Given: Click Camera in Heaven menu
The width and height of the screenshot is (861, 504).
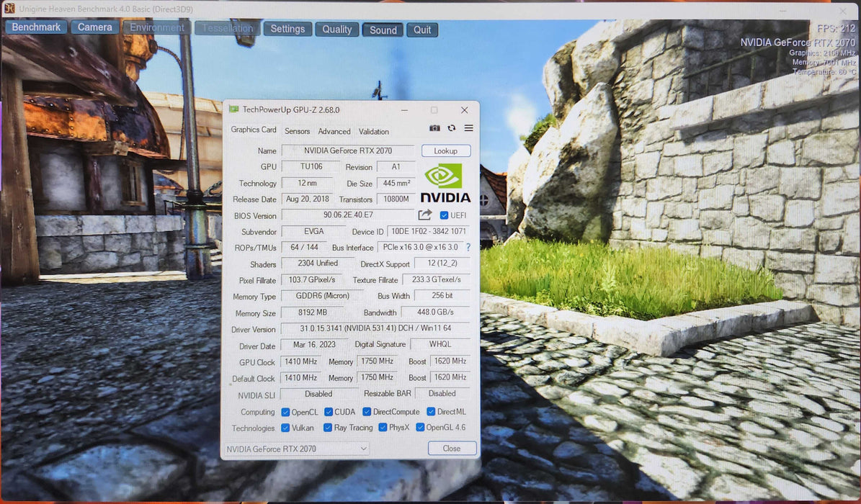Looking at the screenshot, I should 94,27.
